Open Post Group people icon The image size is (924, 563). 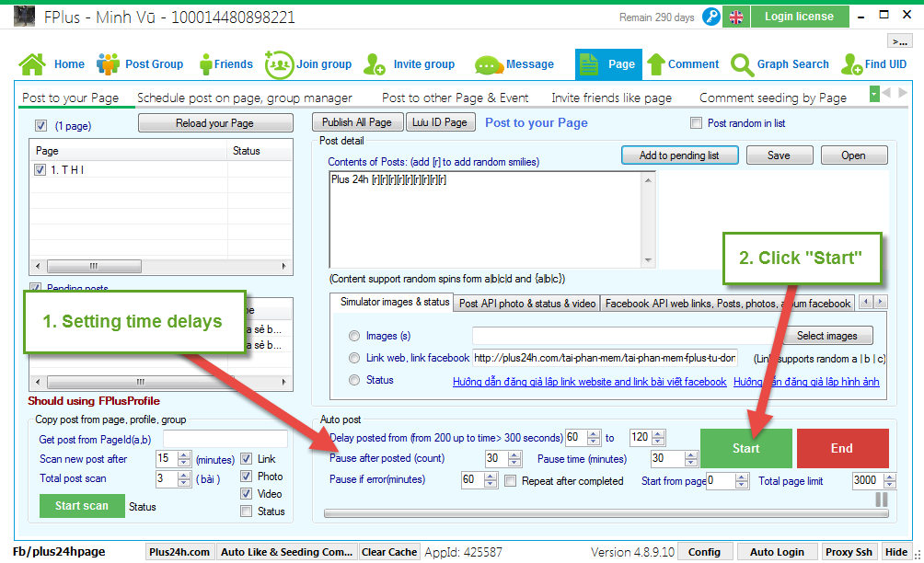pyautogui.click(x=108, y=64)
